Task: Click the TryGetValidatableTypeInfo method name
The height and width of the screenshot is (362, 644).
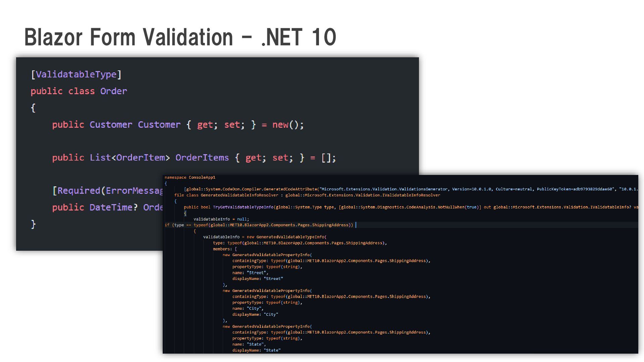Action: coord(243,207)
